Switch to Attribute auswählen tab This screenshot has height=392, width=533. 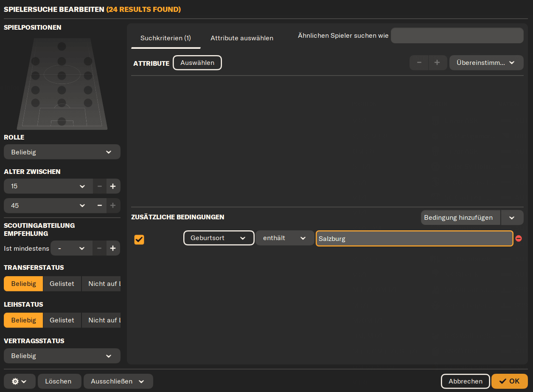[242, 38]
